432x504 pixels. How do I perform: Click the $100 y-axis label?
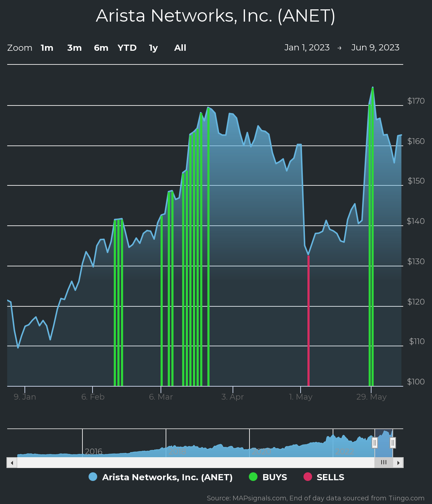point(416,382)
